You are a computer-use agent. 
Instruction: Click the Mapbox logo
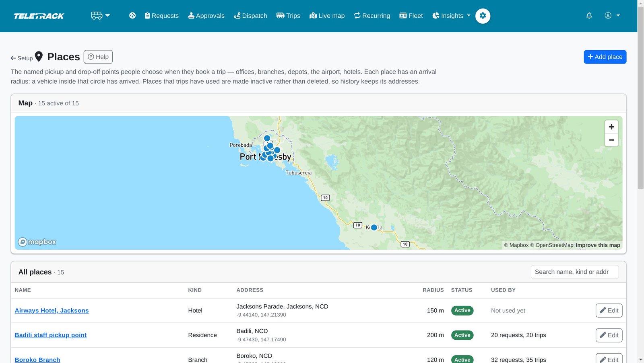click(x=37, y=242)
